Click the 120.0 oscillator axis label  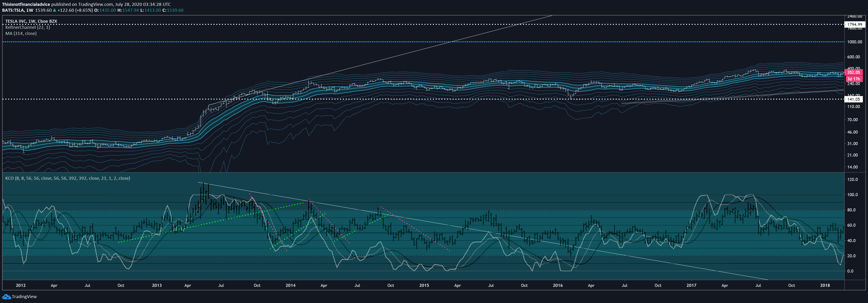pyautogui.click(x=853, y=179)
